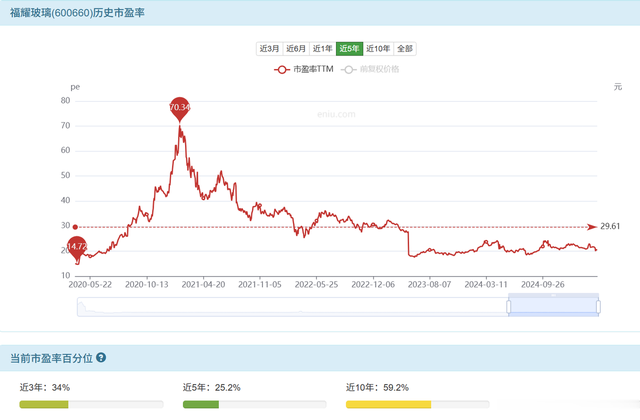Click the 福耀玻璃(600660)历史市盈率 heading
640x420 pixels.
77,13
